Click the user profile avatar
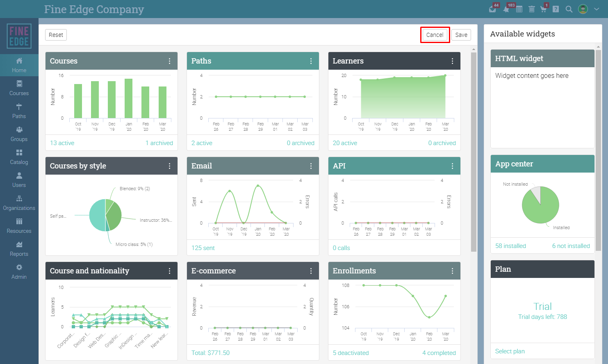The image size is (608, 364). point(583,9)
